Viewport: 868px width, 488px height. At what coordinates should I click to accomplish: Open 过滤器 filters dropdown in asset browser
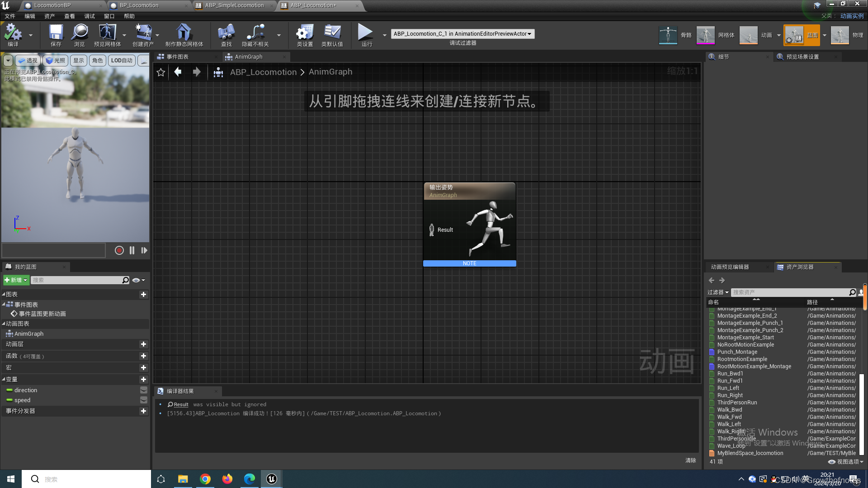pos(718,292)
